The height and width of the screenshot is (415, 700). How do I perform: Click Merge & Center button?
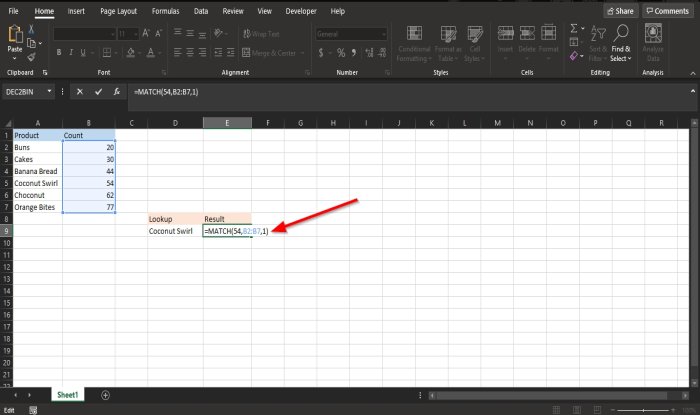coord(270,53)
